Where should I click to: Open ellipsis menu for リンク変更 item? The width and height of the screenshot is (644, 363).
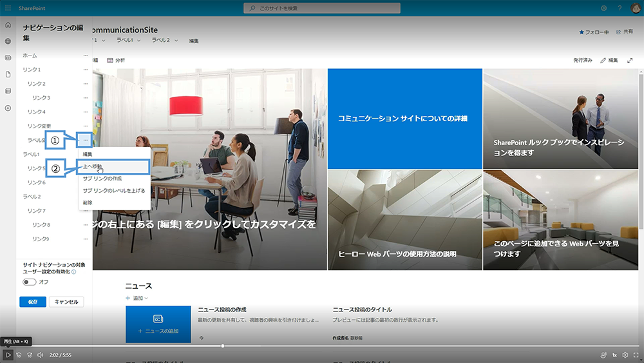point(86,126)
